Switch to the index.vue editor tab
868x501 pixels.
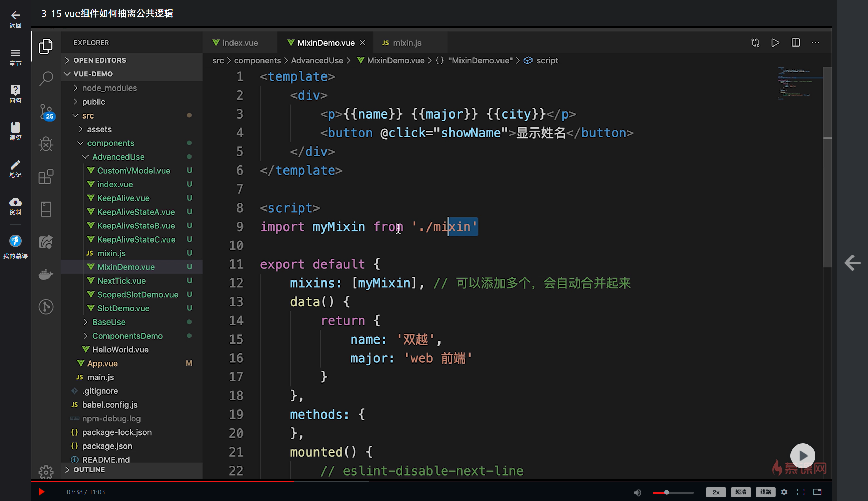pos(240,43)
